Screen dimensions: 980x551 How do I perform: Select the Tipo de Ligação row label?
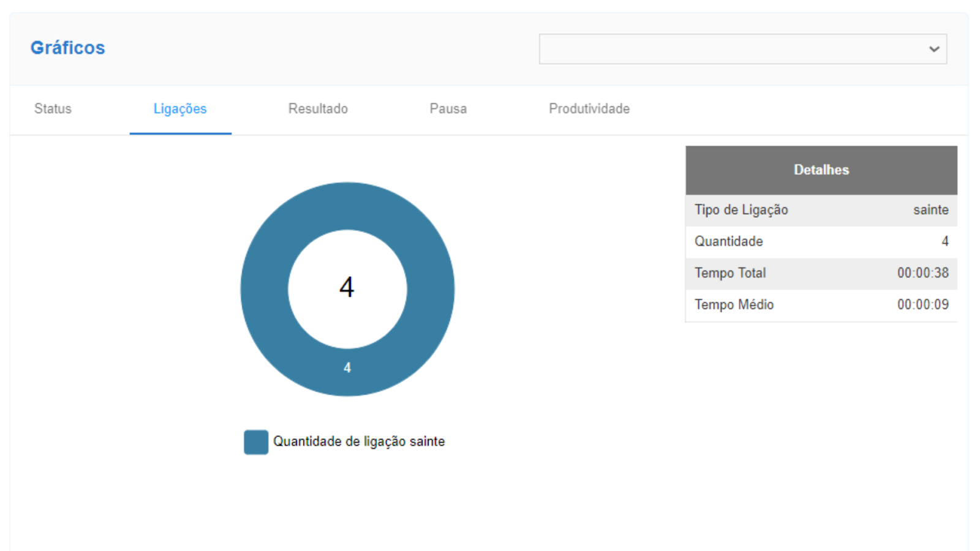(741, 210)
